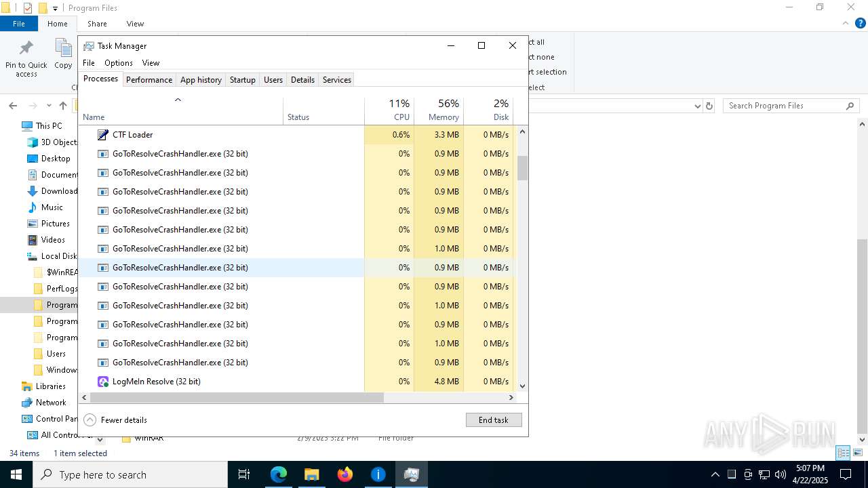Click the Pin to Quick access icon
868x488 pixels.
[x=26, y=49]
